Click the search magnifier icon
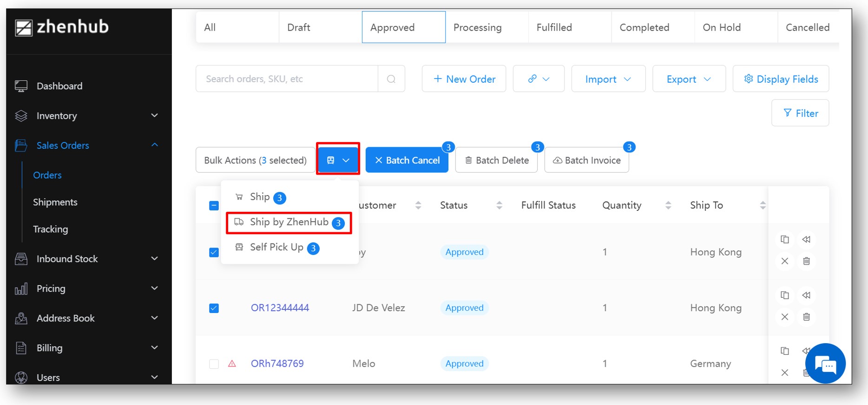 391,79
